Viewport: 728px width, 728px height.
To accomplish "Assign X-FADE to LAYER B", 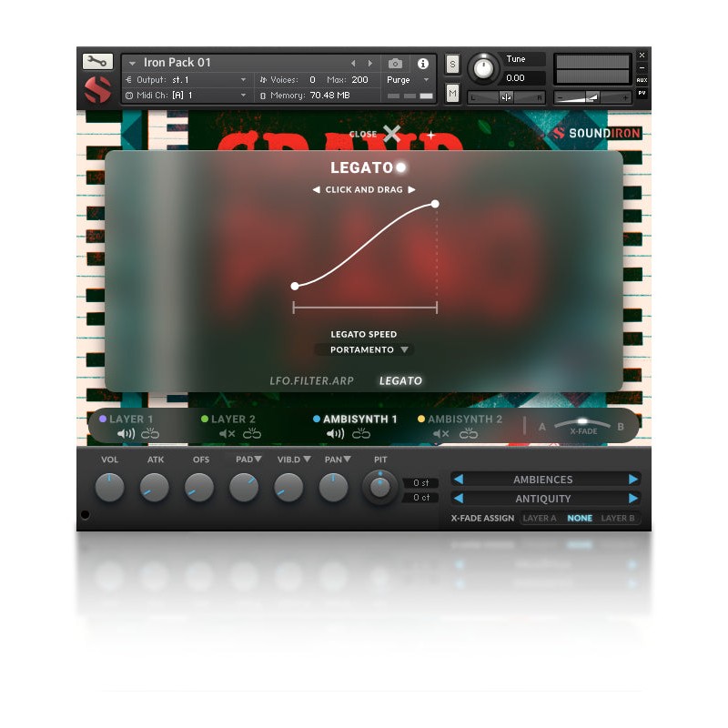I will pyautogui.click(x=618, y=517).
